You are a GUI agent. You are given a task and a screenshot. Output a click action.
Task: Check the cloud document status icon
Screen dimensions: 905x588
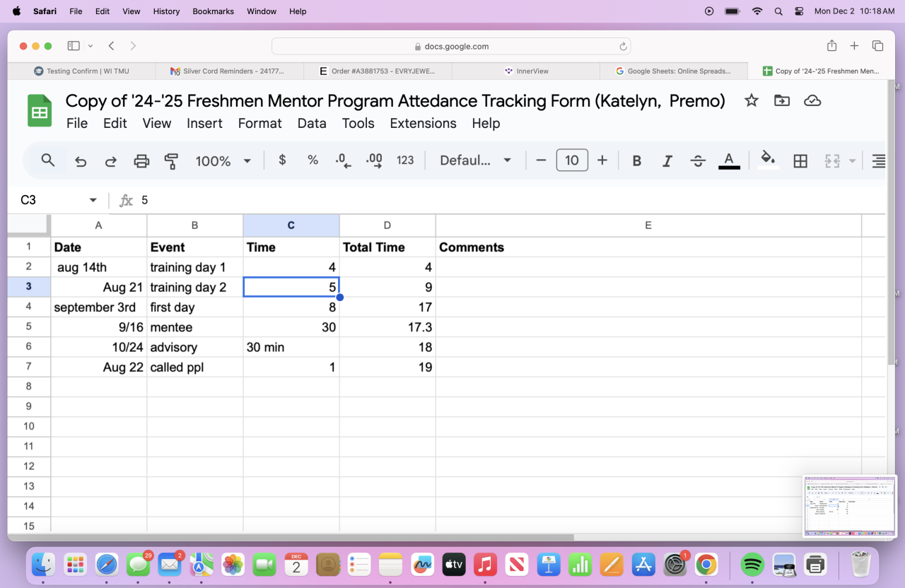coord(812,100)
